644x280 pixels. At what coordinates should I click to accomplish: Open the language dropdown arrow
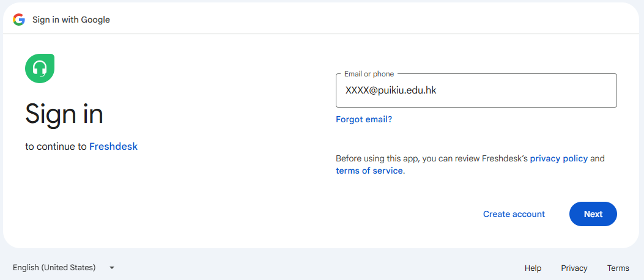(x=112, y=268)
